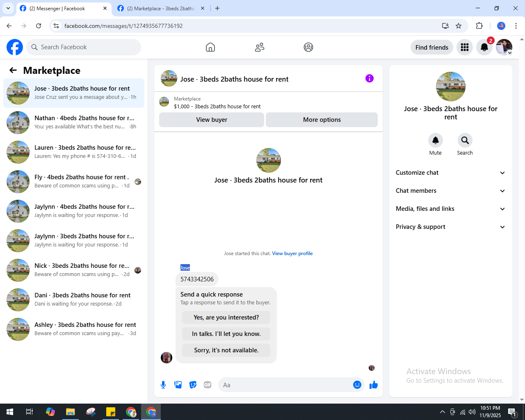The image size is (525, 420).
Task: Open the notifications bell icon
Action: pyautogui.click(x=484, y=47)
